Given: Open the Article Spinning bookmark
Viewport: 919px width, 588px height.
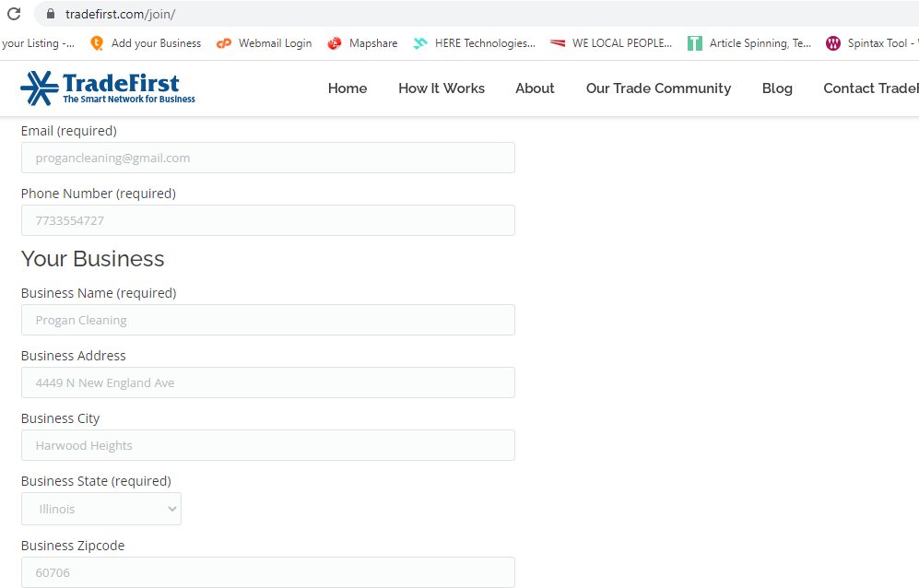Looking at the screenshot, I should tap(749, 43).
